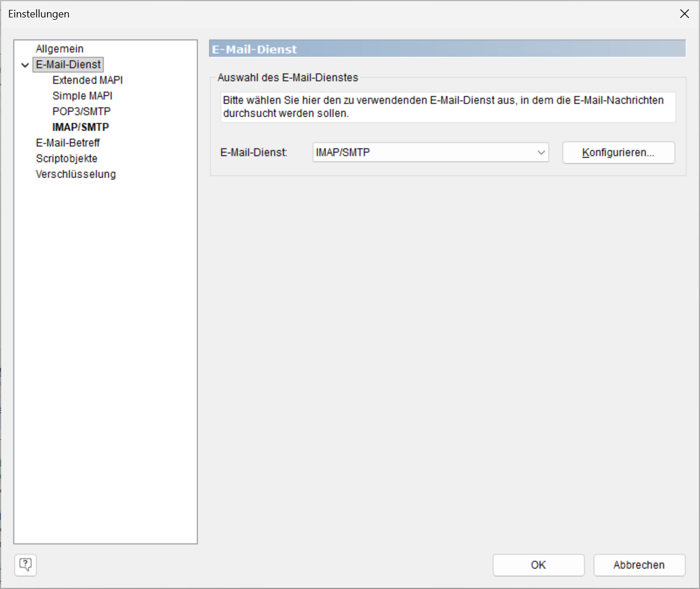Confirm settings with the OK button
Screen dimensions: 700x589
coord(539,565)
